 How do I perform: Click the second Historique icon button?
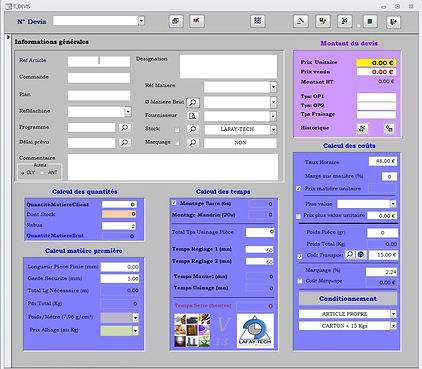(x=389, y=128)
